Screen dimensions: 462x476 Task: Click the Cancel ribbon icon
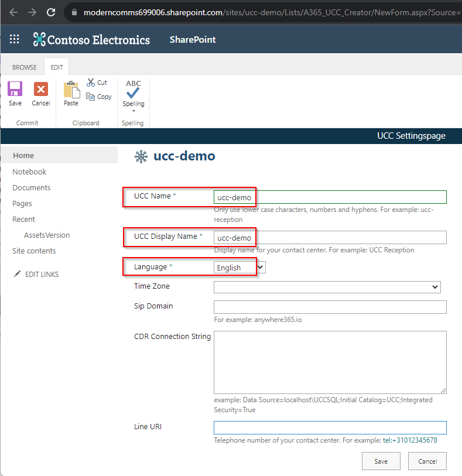coord(41,89)
